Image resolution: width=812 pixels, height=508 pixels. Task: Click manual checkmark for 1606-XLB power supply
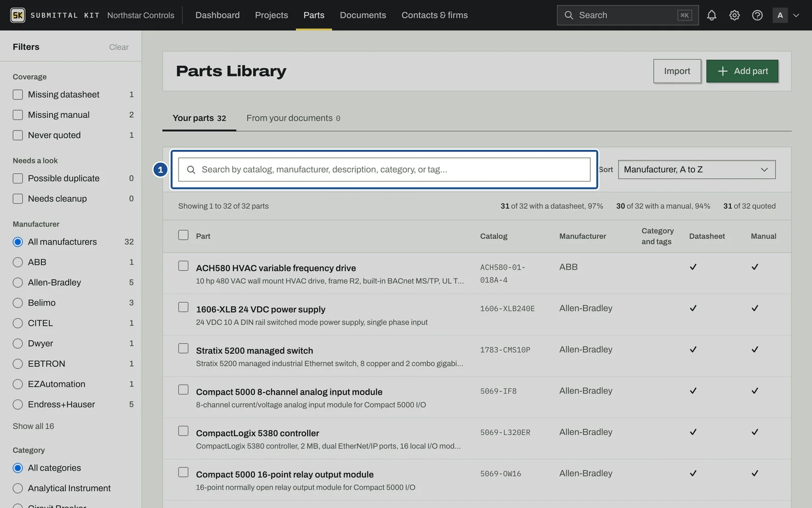pos(755,308)
